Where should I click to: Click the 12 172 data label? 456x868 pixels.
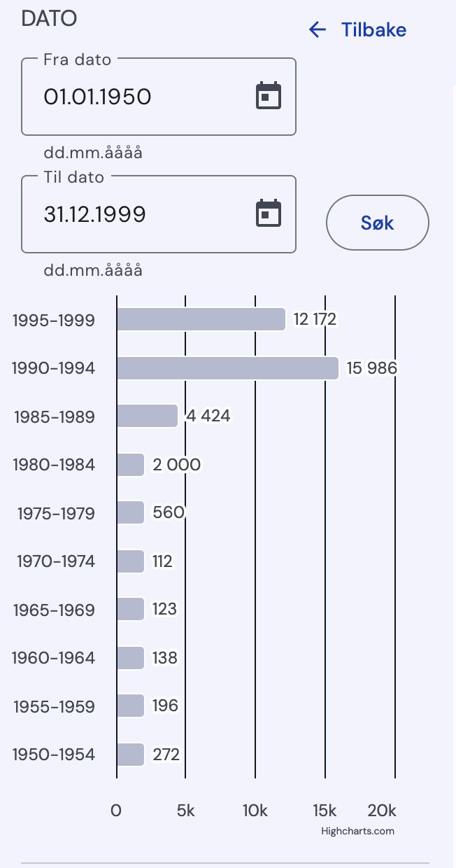pyautogui.click(x=315, y=320)
